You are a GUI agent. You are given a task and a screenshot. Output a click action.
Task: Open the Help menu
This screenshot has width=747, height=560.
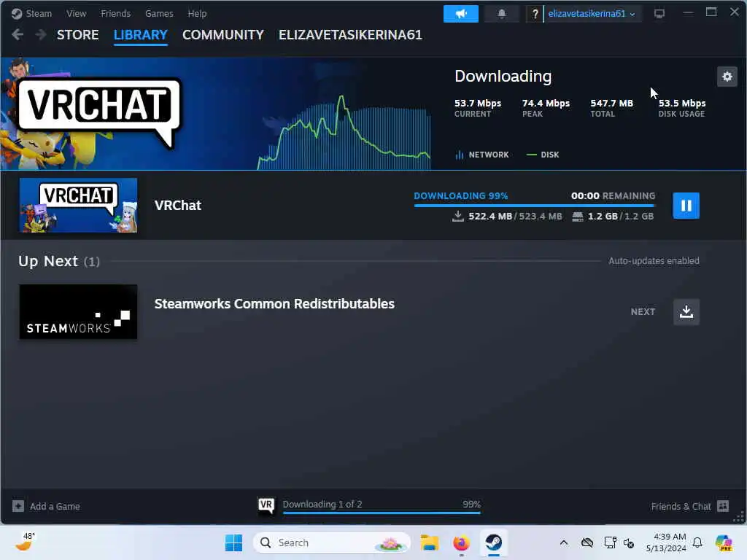click(197, 13)
